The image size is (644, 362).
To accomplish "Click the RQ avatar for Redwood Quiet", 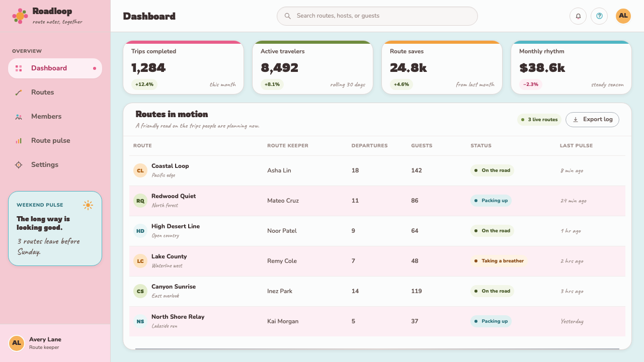I will click(140, 201).
